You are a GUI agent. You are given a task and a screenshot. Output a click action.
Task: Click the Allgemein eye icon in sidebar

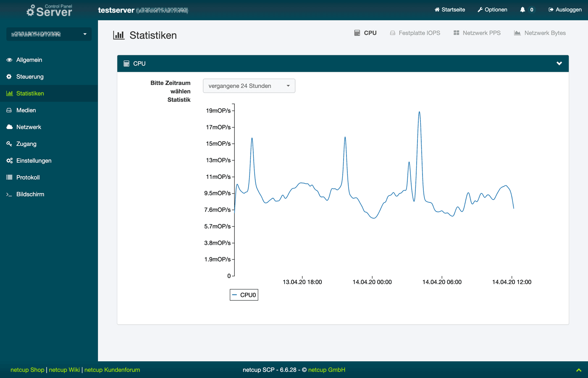(x=9, y=60)
